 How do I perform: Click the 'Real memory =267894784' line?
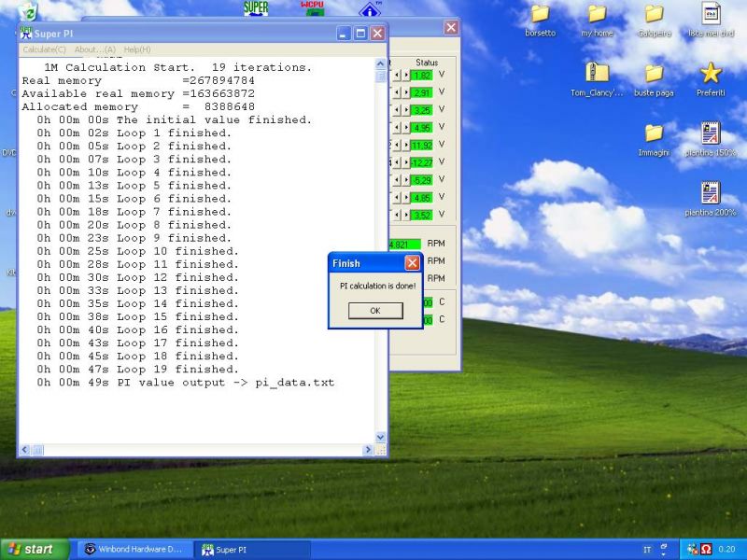pos(138,80)
